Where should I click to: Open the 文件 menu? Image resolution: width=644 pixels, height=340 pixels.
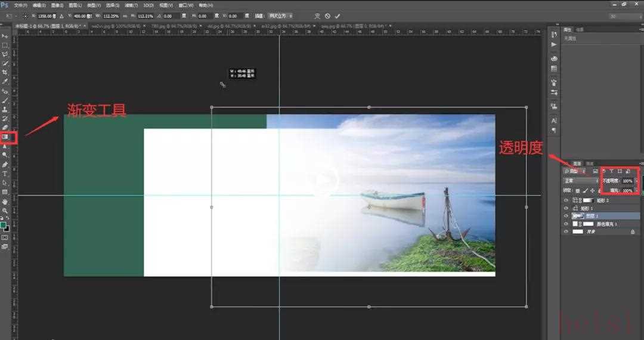20,5
